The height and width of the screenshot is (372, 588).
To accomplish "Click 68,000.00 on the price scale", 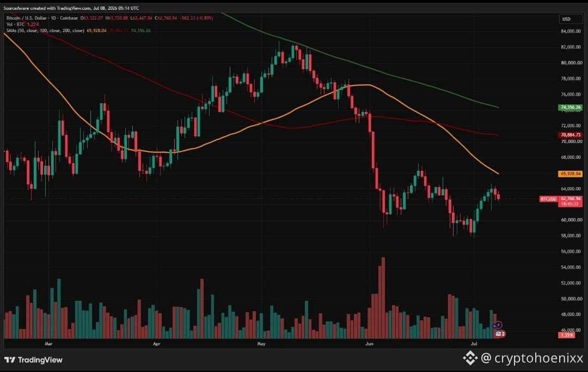I will (572, 157).
